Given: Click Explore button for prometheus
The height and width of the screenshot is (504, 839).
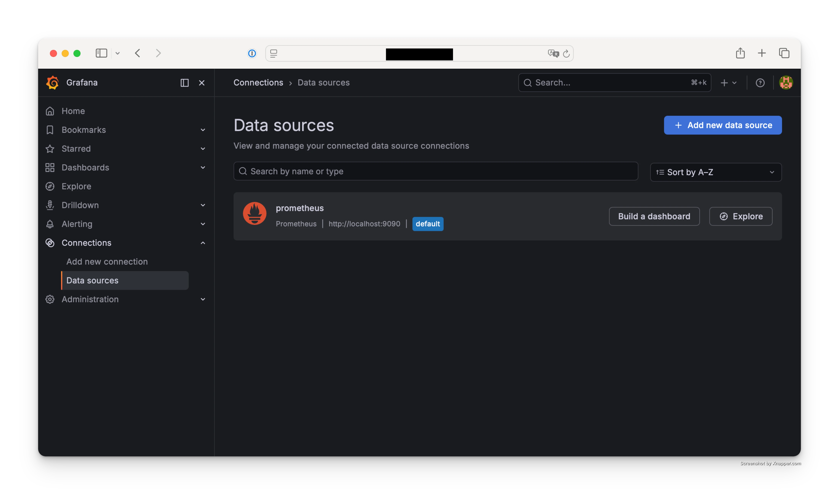Looking at the screenshot, I should tap(741, 216).
